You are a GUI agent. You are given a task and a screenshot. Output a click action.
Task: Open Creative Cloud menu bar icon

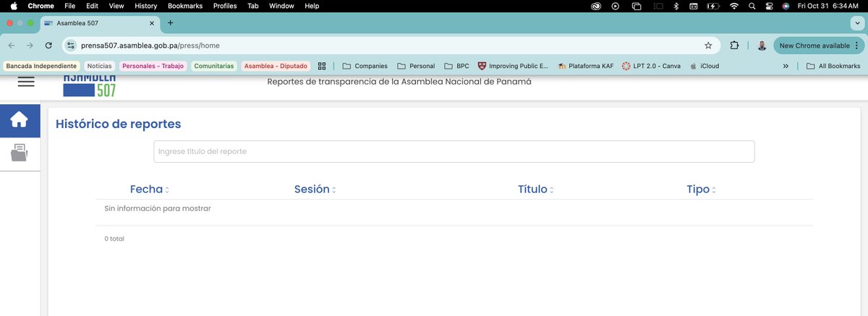[595, 6]
